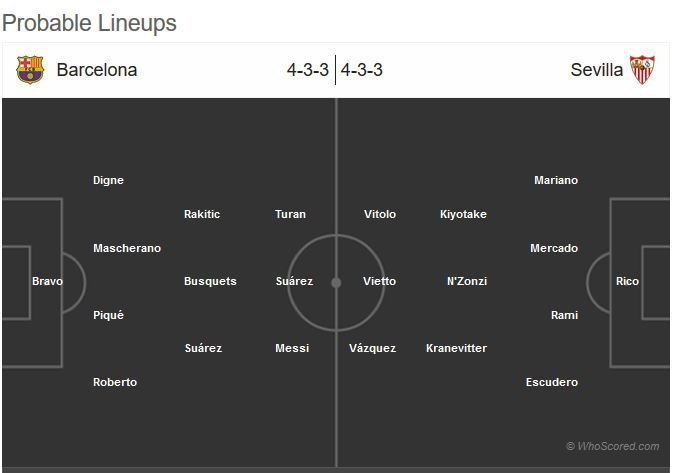The height and width of the screenshot is (473, 673).
Task: Click the Sevilla club crest
Action: (x=642, y=69)
